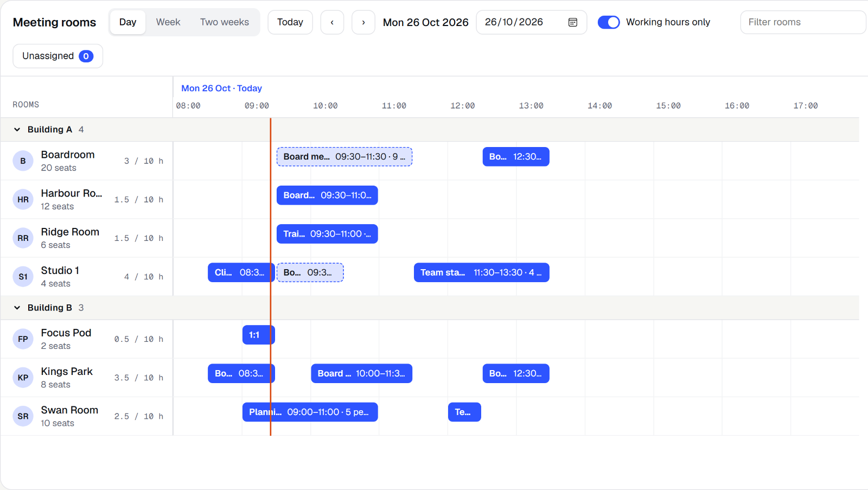Switch to Two weeks view

[225, 22]
